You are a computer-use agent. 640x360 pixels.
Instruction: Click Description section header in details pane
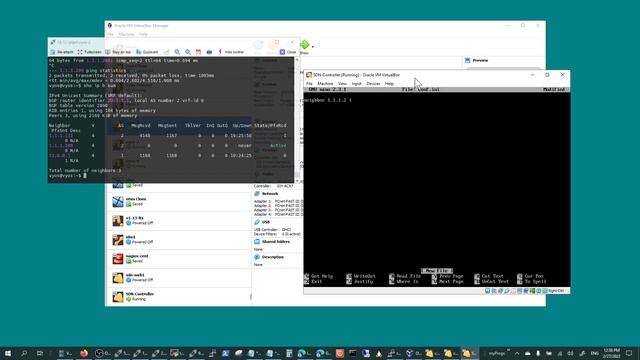pyautogui.click(x=273, y=257)
